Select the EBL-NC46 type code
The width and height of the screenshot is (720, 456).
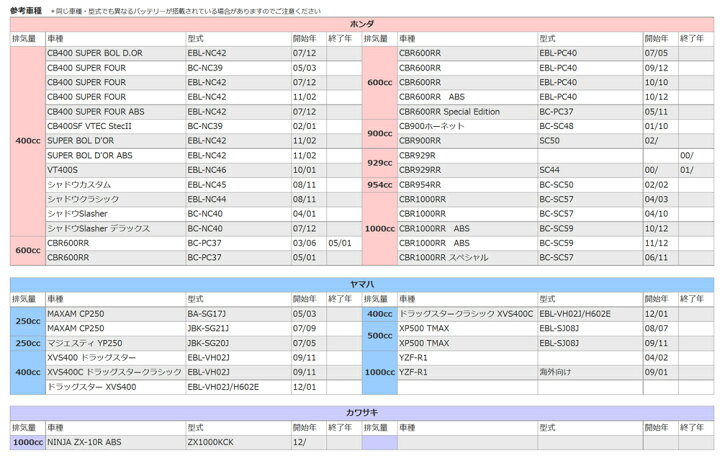(x=207, y=170)
